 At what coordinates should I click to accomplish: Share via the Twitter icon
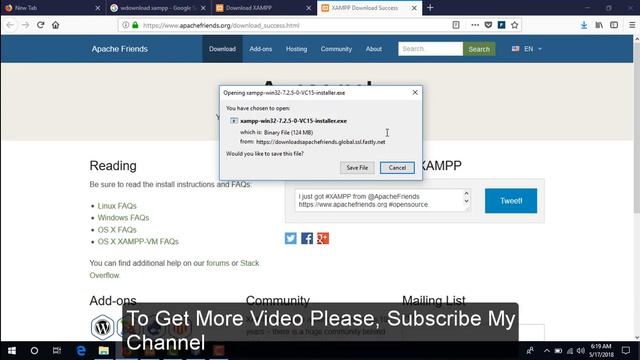click(291, 238)
